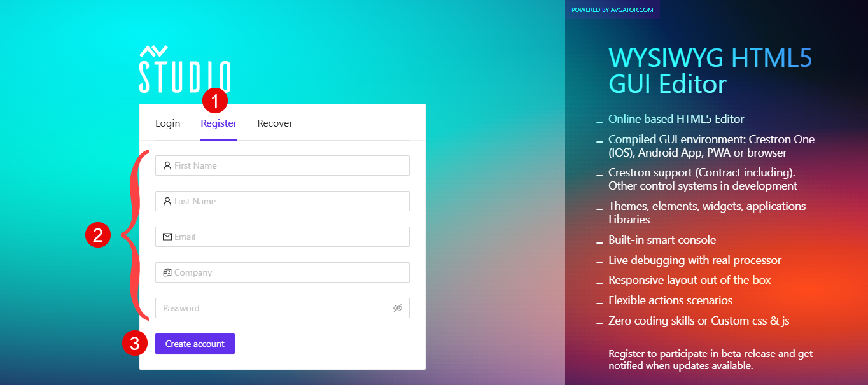Open the Powered by AVGATOR.COM link
Viewport: 868px width, 385px height.
point(612,10)
